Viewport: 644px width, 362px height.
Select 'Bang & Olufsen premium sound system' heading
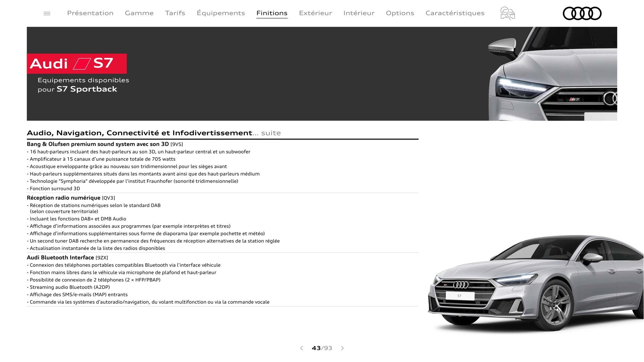(x=98, y=144)
